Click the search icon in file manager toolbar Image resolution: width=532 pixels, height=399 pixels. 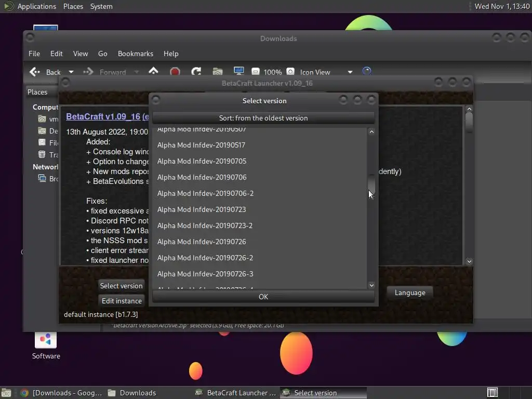coord(367,71)
